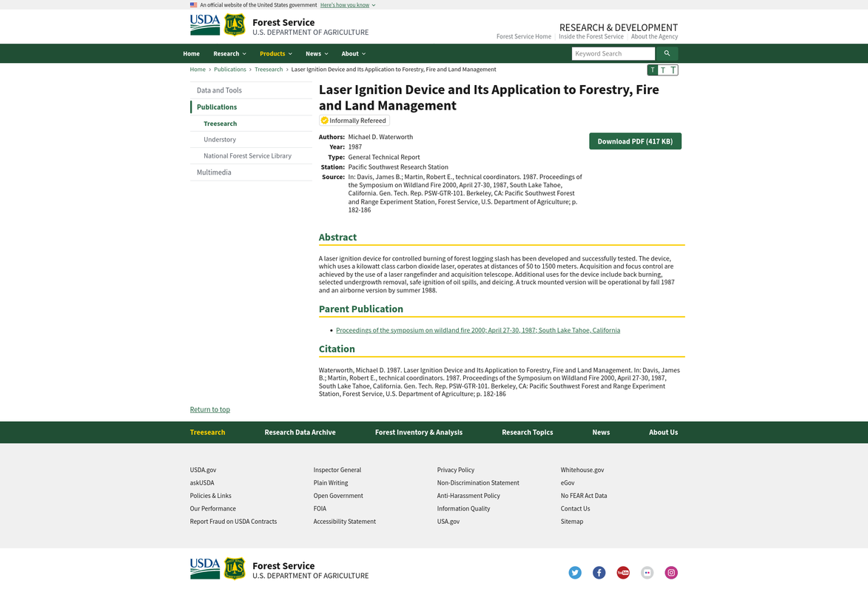Click the US flag icon
868x592 pixels.
(x=193, y=5)
